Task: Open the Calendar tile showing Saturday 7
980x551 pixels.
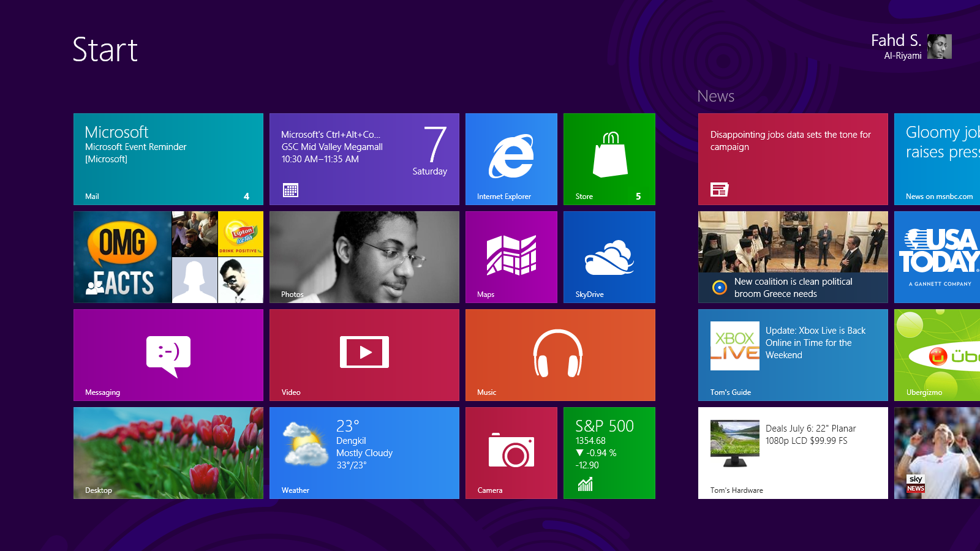Action: [364, 159]
